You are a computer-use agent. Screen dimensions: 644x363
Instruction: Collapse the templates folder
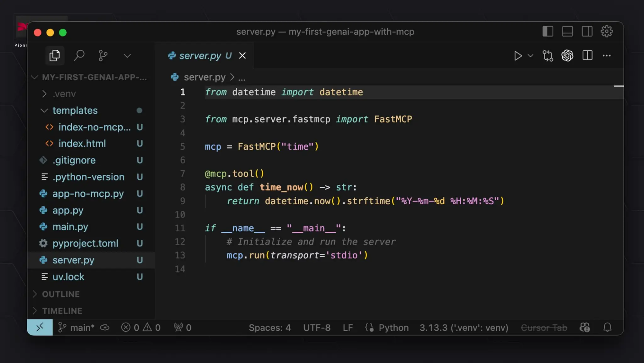click(75, 111)
